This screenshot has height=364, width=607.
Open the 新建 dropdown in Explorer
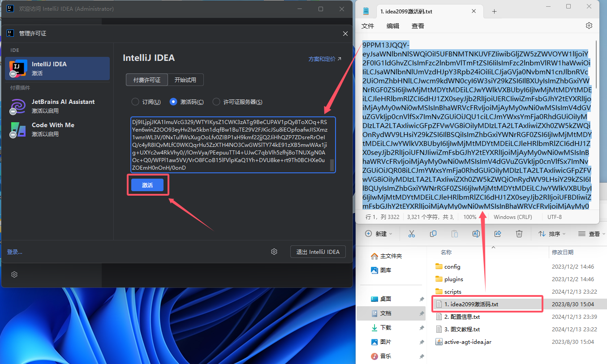coord(379,234)
